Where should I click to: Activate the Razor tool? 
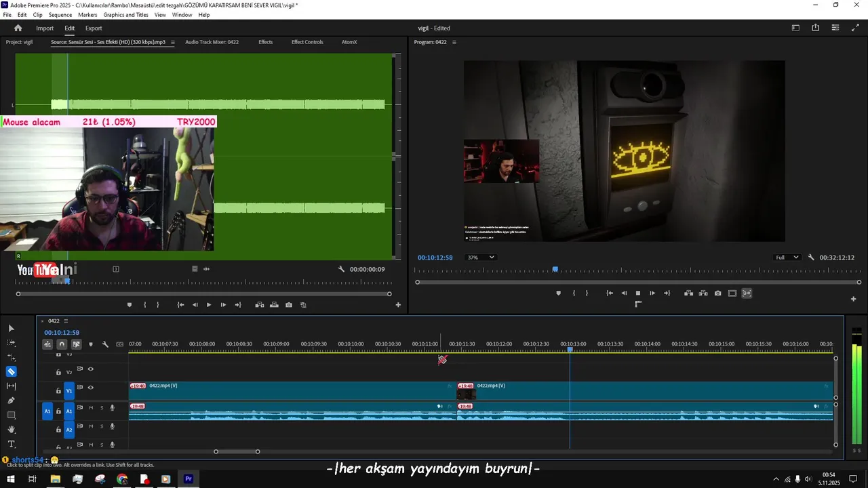11,371
